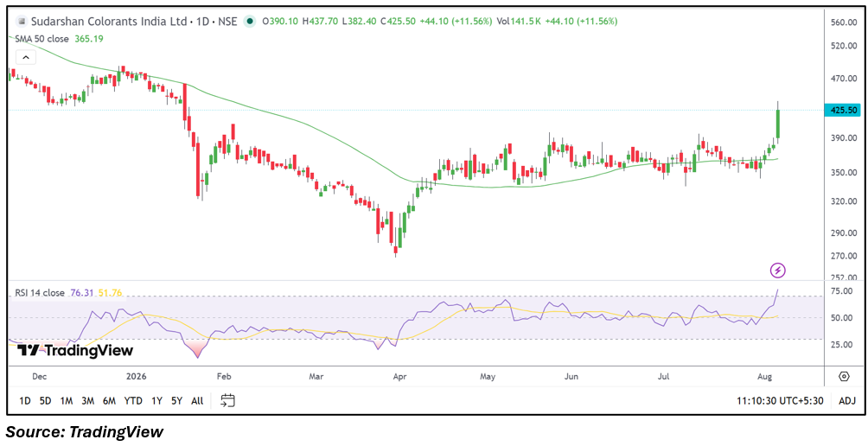Click the latest tall green candle
868x446 pixels.
[x=778, y=124]
